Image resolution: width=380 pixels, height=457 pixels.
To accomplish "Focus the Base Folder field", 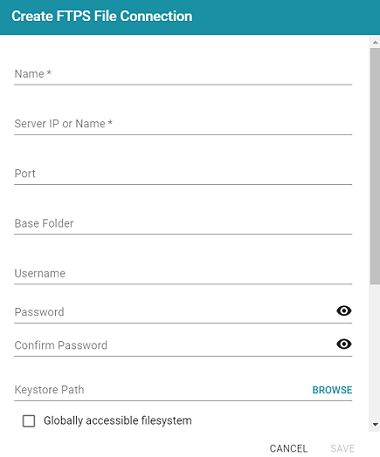I will coord(183,223).
